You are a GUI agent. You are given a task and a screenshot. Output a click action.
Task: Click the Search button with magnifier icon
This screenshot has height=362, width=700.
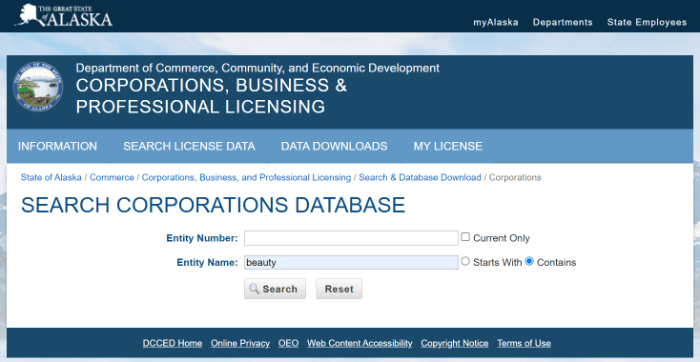275,289
